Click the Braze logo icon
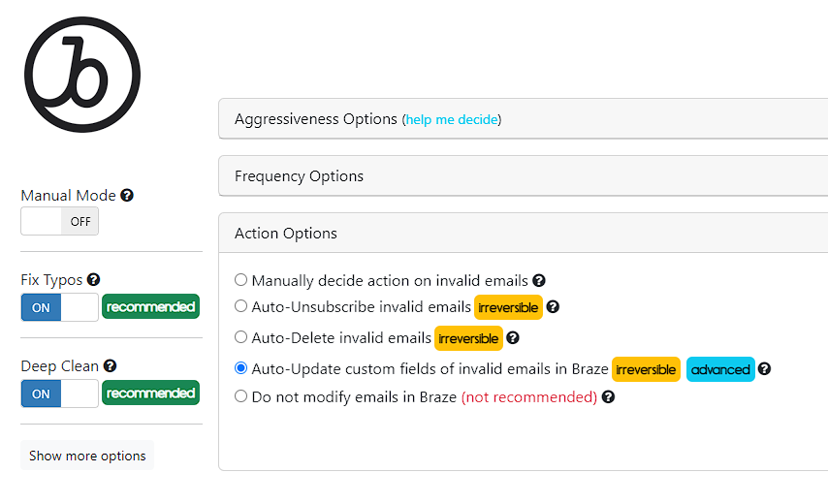This screenshot has height=504, width=828. [x=82, y=75]
